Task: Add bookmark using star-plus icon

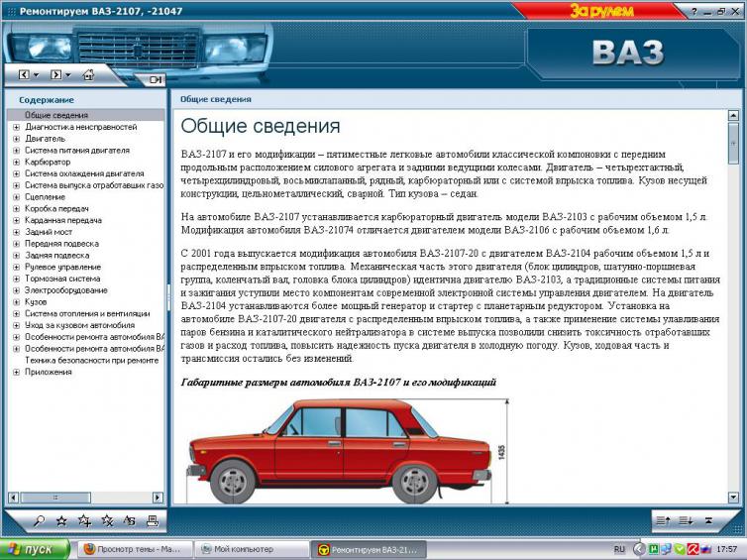Action: click(x=84, y=520)
